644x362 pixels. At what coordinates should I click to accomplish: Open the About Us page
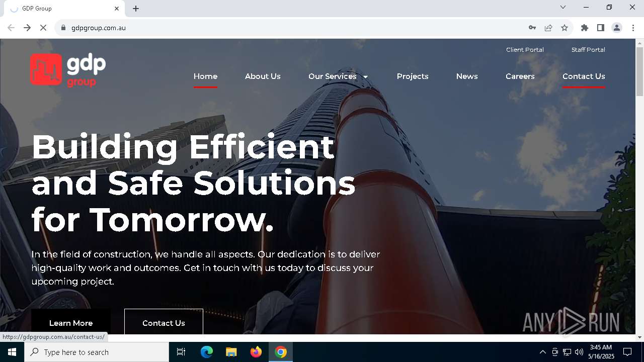[263, 76]
